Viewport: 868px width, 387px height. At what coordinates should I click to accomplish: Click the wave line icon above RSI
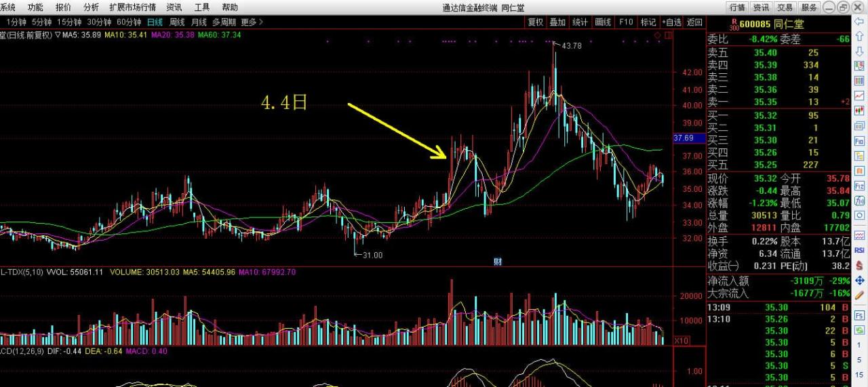pyautogui.click(x=859, y=236)
